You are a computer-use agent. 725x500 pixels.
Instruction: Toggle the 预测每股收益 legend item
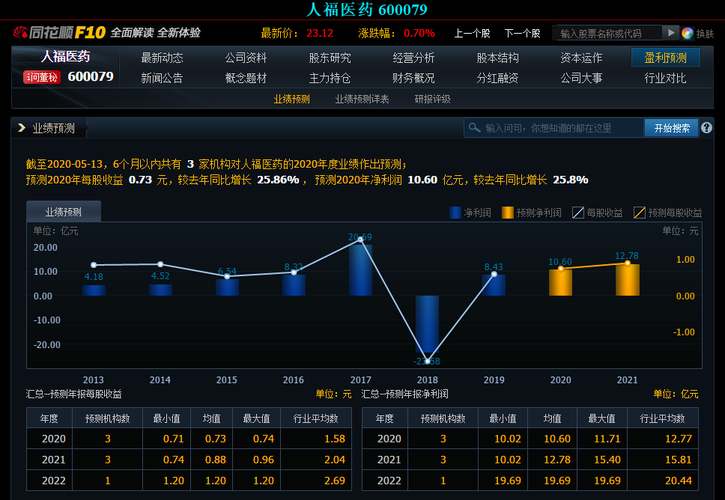[x=668, y=213]
